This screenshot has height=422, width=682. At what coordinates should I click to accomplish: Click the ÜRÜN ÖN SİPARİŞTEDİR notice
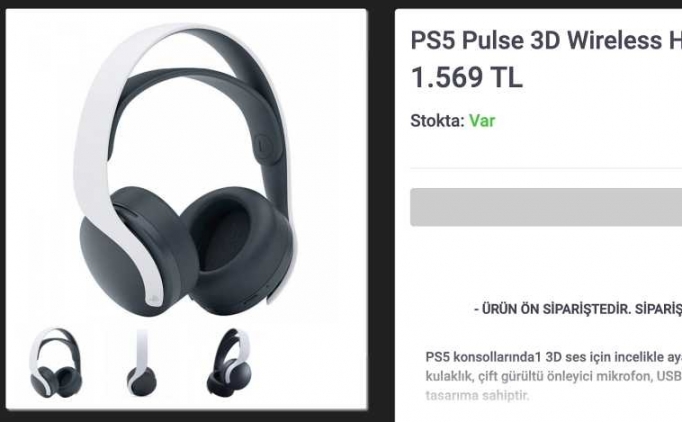click(x=578, y=309)
